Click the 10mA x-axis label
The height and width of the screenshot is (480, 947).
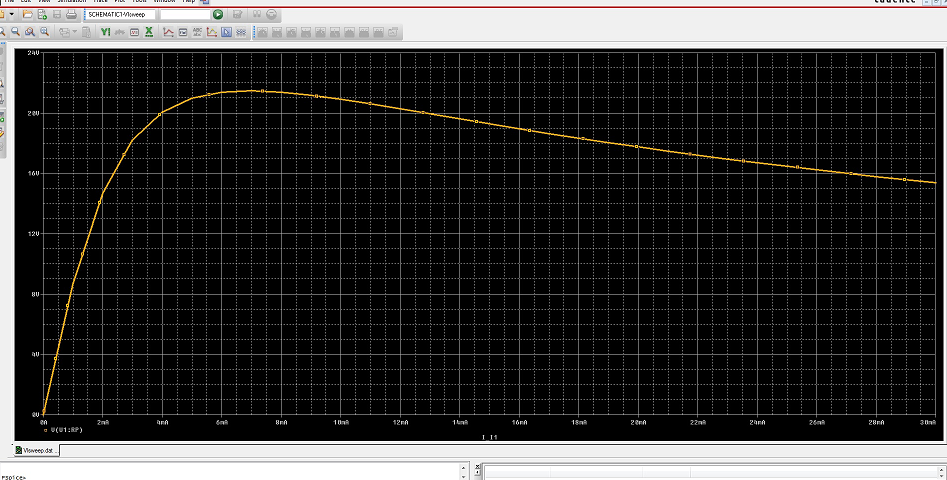coord(341,423)
